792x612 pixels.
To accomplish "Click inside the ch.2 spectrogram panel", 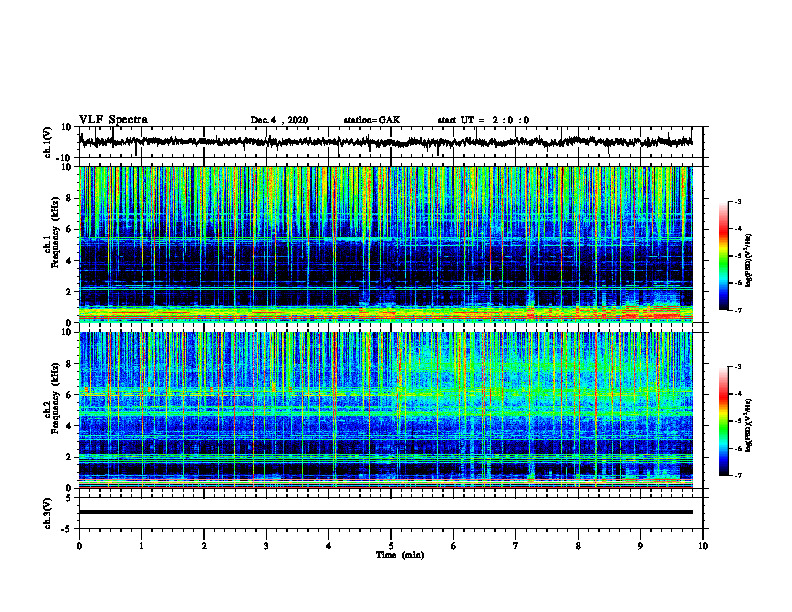I will coord(386,410).
